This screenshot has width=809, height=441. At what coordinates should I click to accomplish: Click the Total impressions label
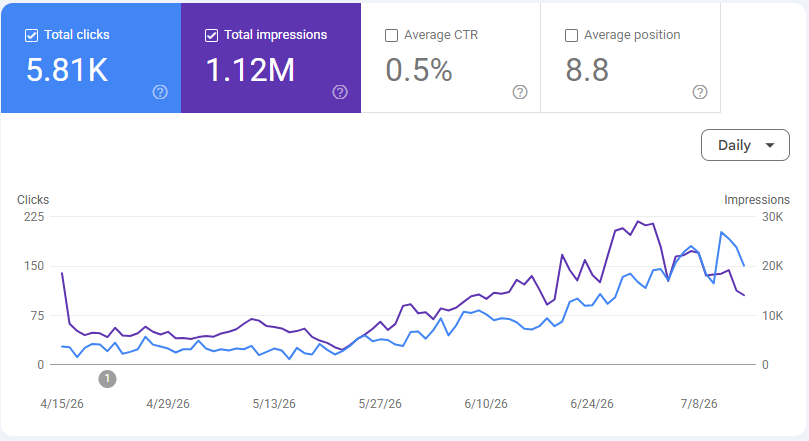(x=276, y=35)
